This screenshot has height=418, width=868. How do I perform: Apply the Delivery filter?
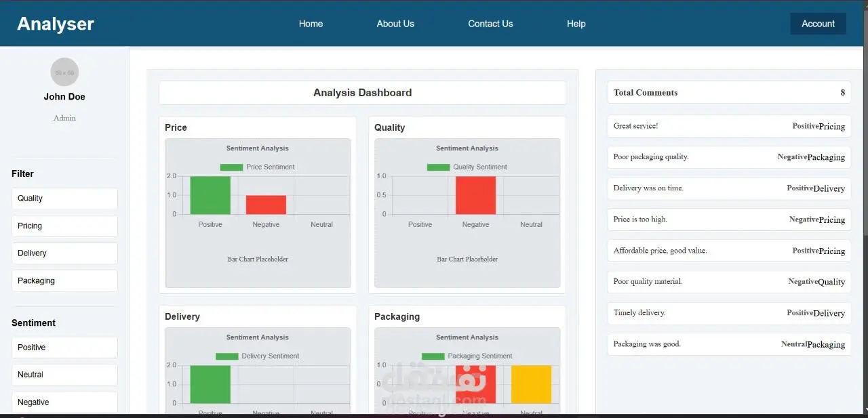coord(64,253)
